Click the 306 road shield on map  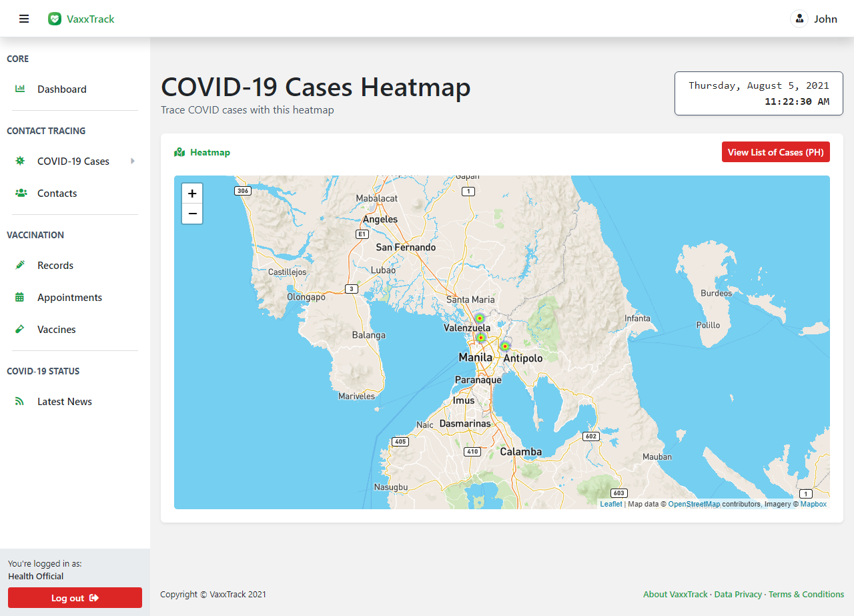(x=243, y=191)
